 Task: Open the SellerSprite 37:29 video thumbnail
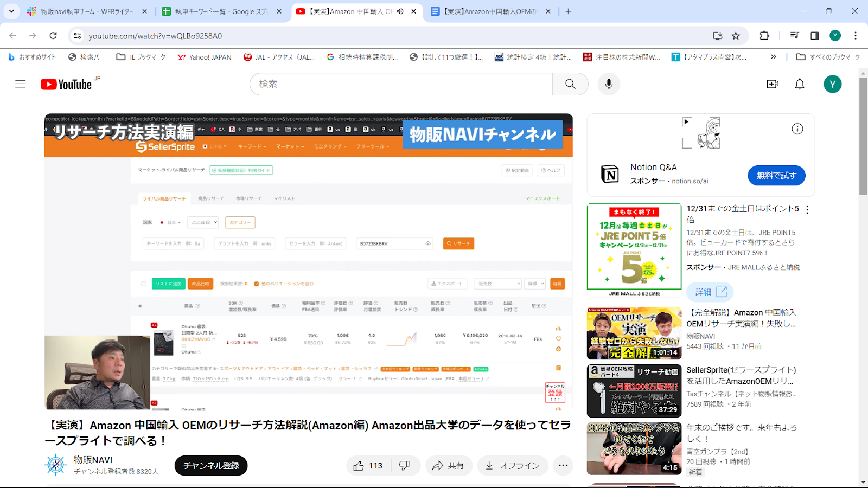click(634, 391)
